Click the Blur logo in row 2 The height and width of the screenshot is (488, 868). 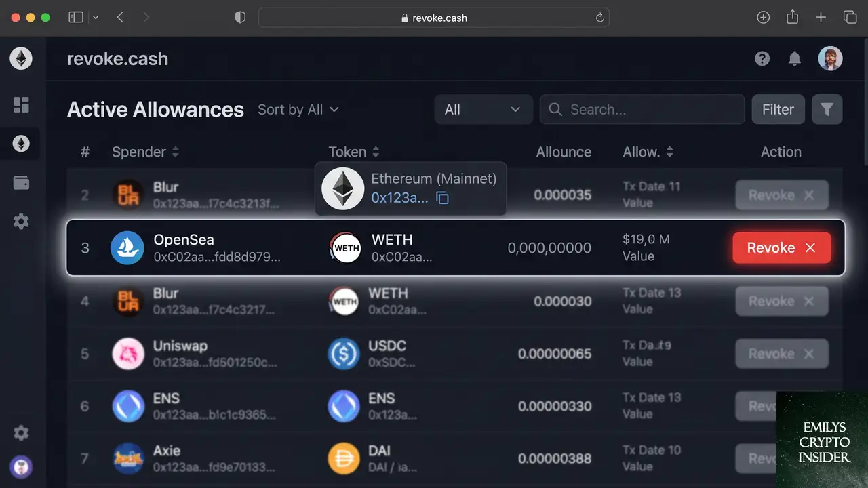pyautogui.click(x=127, y=195)
